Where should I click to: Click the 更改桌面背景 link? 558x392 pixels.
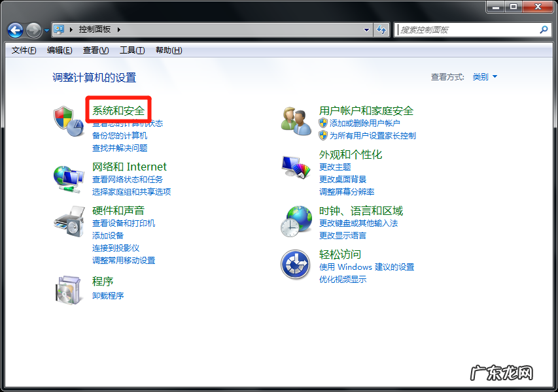[343, 180]
